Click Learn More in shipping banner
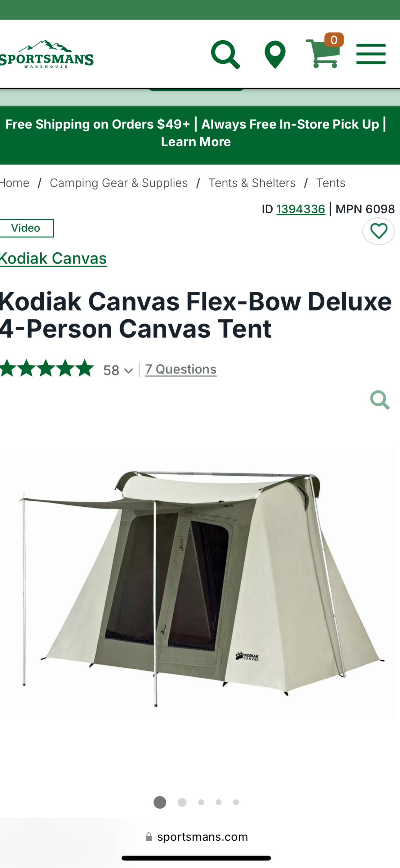Image resolution: width=400 pixels, height=868 pixels. tap(196, 142)
